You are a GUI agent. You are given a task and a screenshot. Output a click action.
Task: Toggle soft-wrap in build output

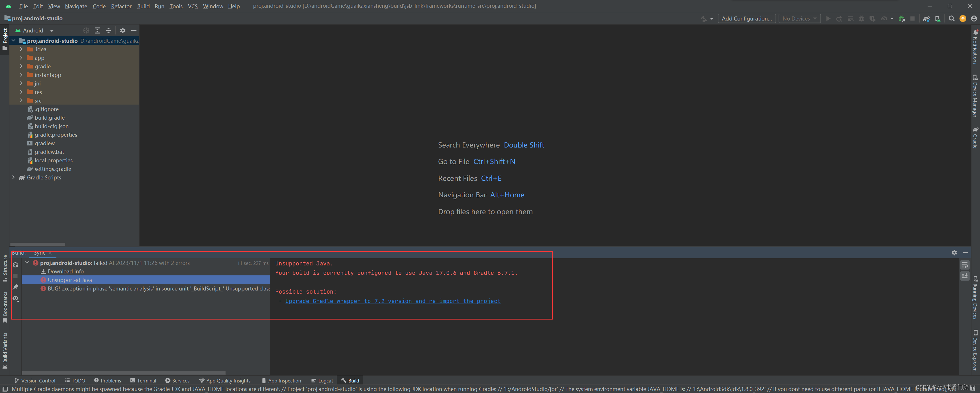coord(964,265)
